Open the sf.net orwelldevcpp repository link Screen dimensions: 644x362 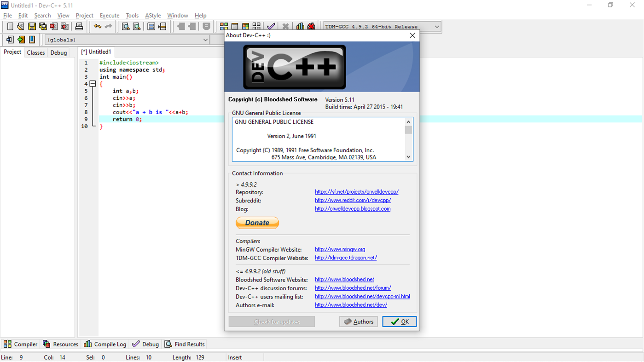(357, 192)
